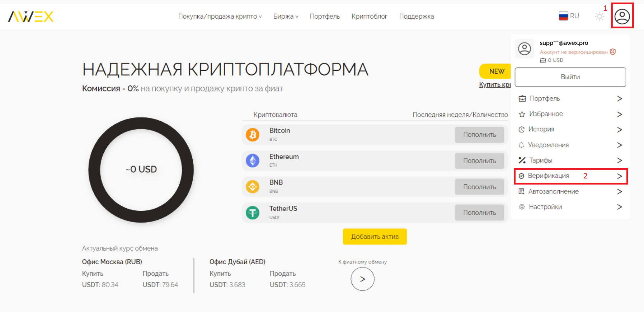
Task: Click the USDT: 80.34 buy rate
Action: [100, 285]
